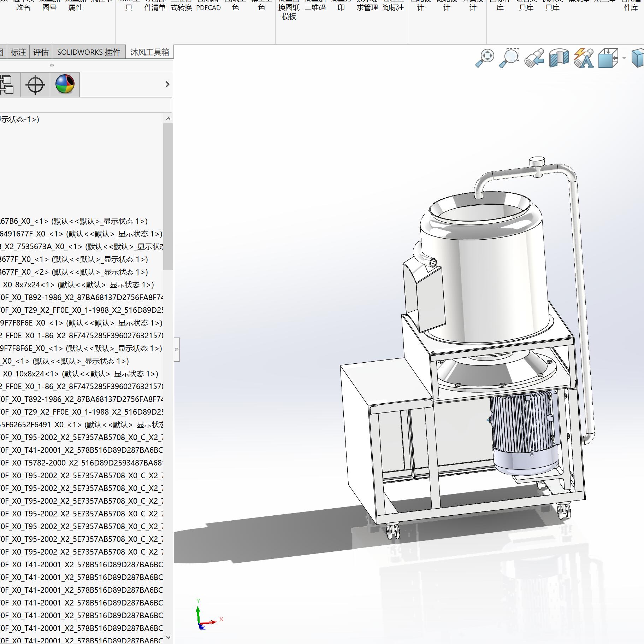Click the 二维码 ribbon button
Viewport: 644px width, 644px height.
click(315, 5)
